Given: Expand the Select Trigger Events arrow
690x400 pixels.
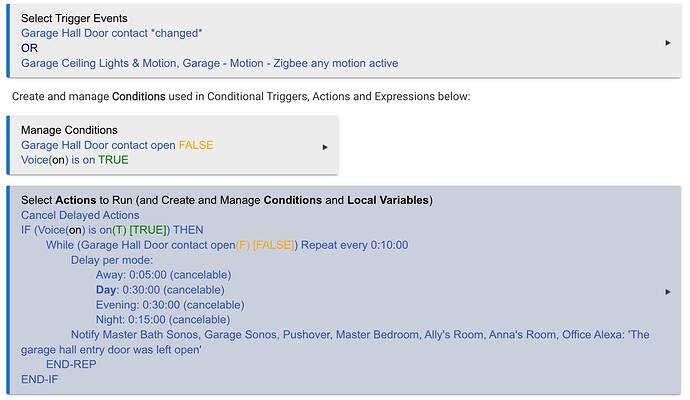Looking at the screenshot, I should point(668,43).
